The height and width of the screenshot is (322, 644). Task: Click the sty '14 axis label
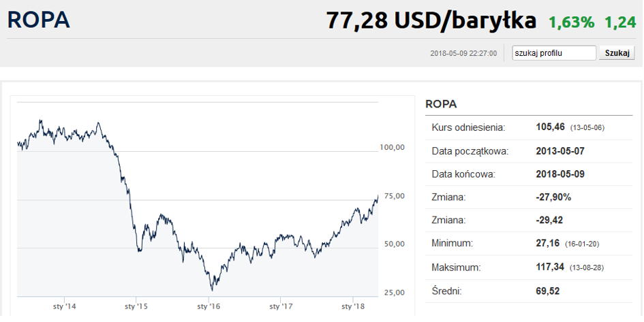[x=63, y=307]
